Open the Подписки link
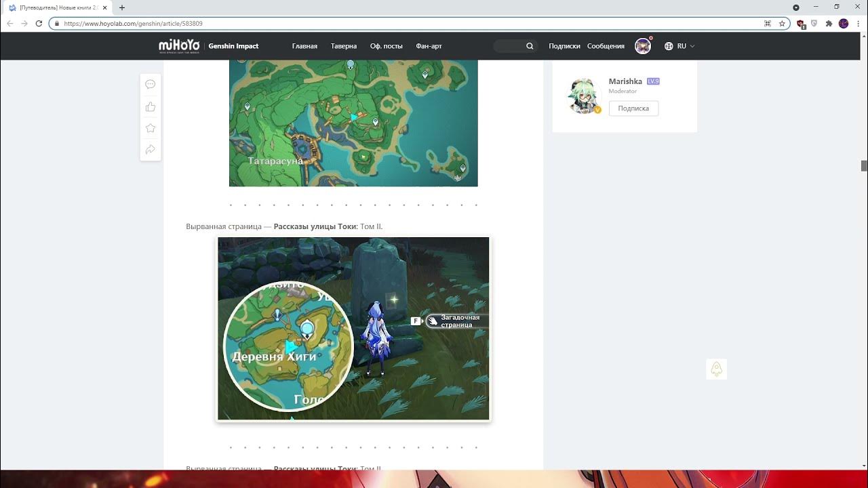The width and height of the screenshot is (868, 488). [564, 46]
